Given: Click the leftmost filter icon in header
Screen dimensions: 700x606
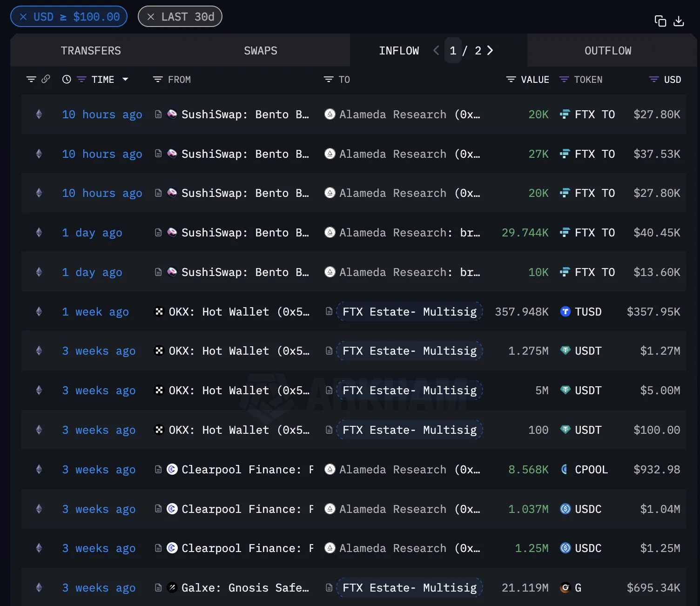Looking at the screenshot, I should [x=31, y=79].
